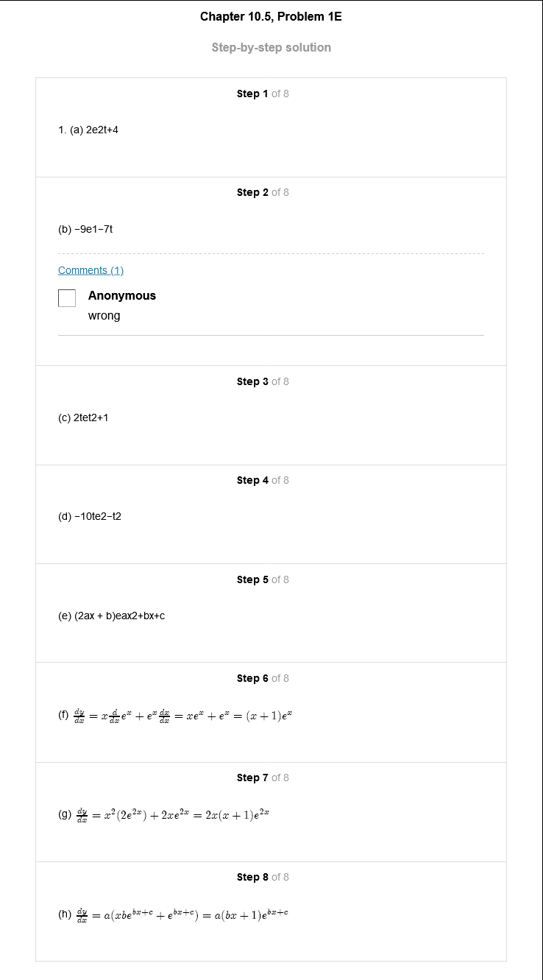
Task: Click the Step 5 of 8 header
Action: click(x=263, y=579)
